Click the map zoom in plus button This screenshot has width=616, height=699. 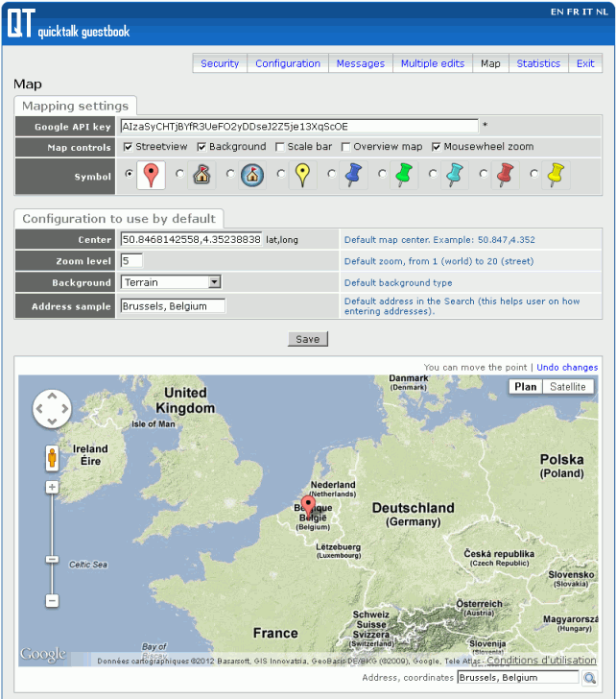pos(52,487)
